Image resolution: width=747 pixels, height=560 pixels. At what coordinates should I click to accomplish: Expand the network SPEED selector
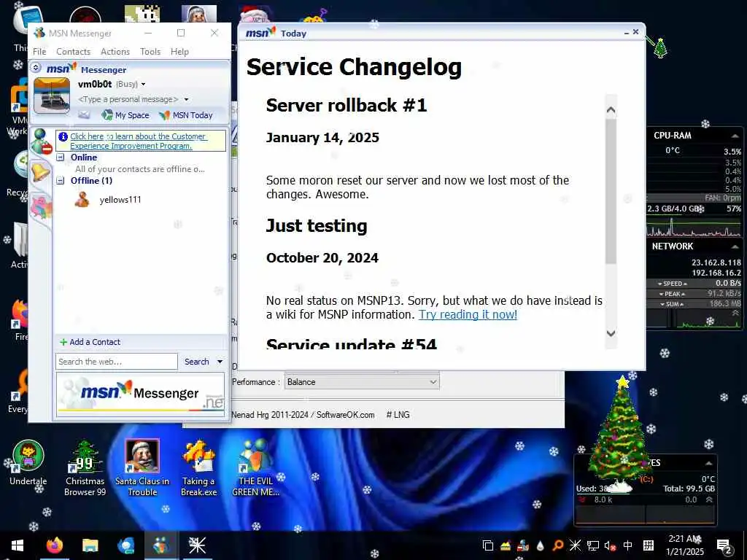pos(672,284)
